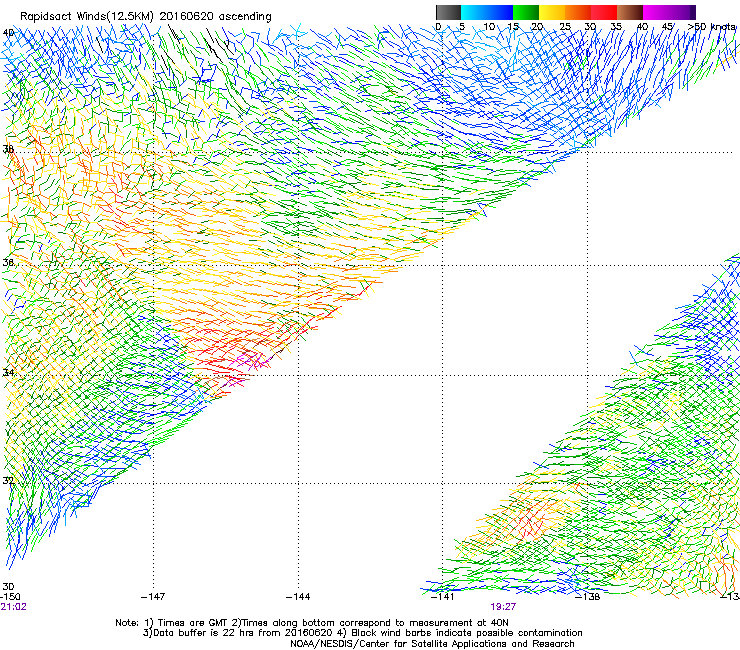Viewport: 740px width, 650px height.
Task: Click the purple time stamp '19:27'
Action: [x=503, y=607]
